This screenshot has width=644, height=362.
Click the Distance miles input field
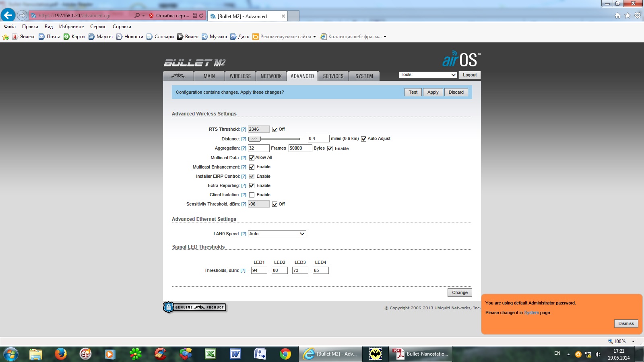click(x=318, y=138)
